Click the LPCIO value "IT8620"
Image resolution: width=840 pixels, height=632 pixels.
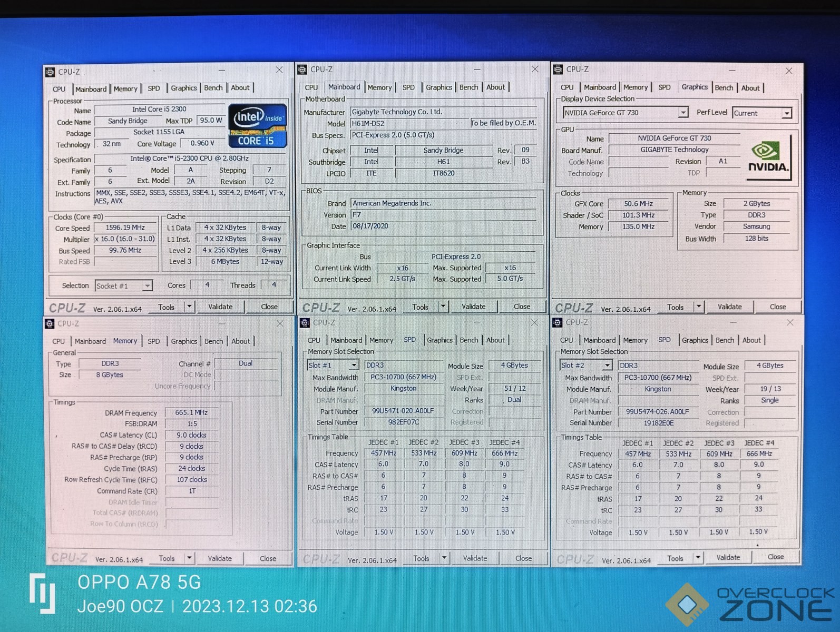tap(444, 173)
